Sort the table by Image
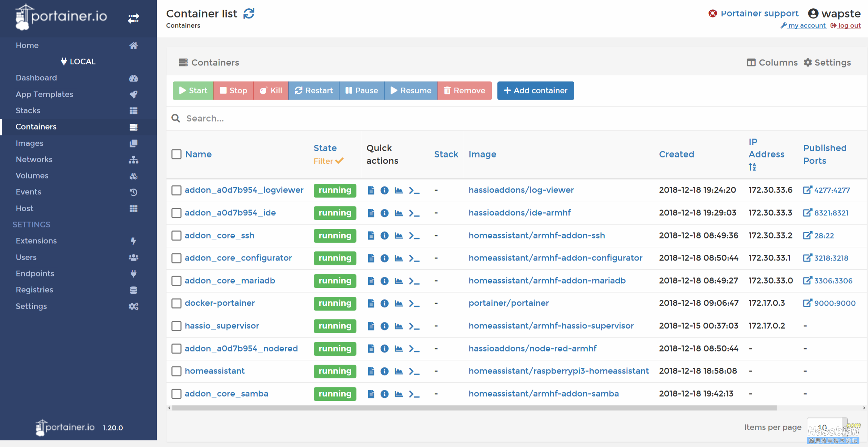 482,154
